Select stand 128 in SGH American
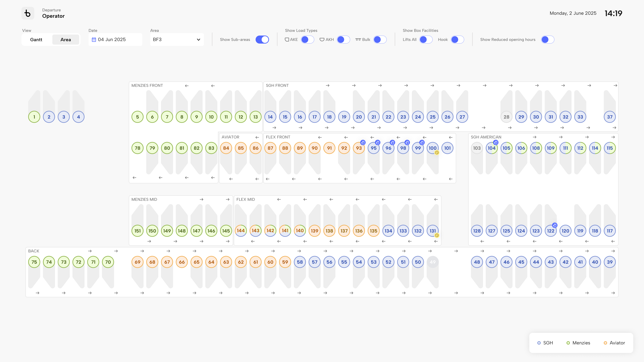Screen dimensions: 644x362 pos(477,231)
